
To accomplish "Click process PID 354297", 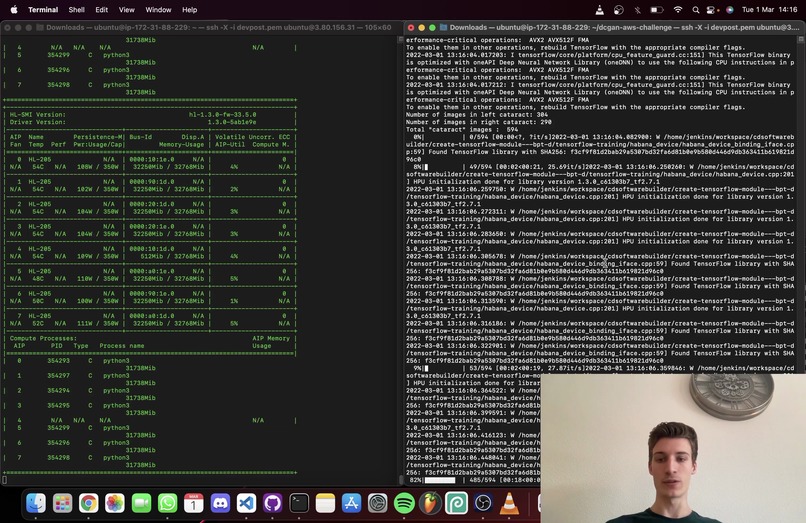I will 58,376.
